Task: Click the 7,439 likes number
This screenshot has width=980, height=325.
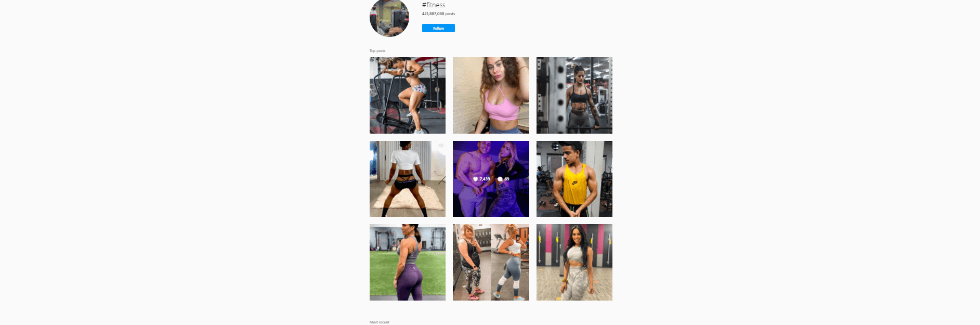Action: click(x=485, y=179)
